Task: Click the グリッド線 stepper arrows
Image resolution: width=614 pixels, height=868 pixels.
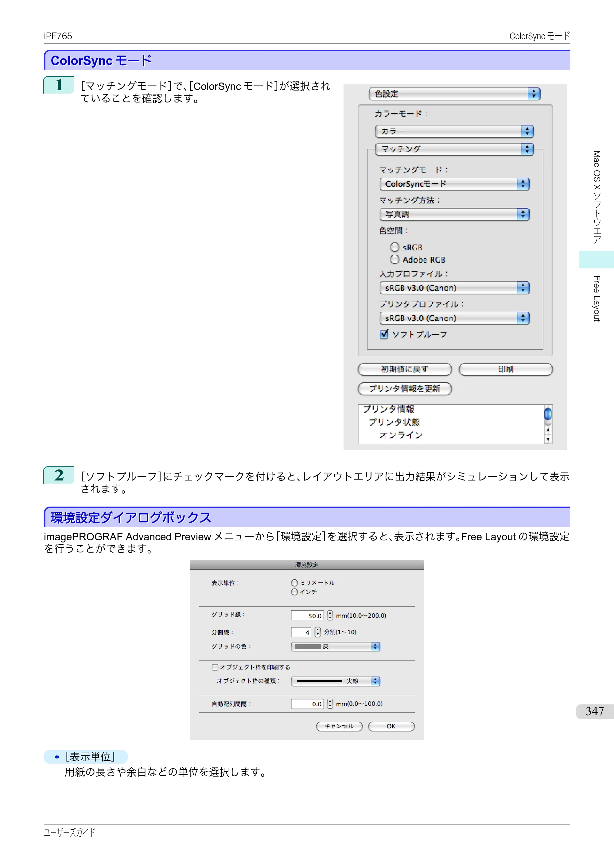Action: [330, 615]
